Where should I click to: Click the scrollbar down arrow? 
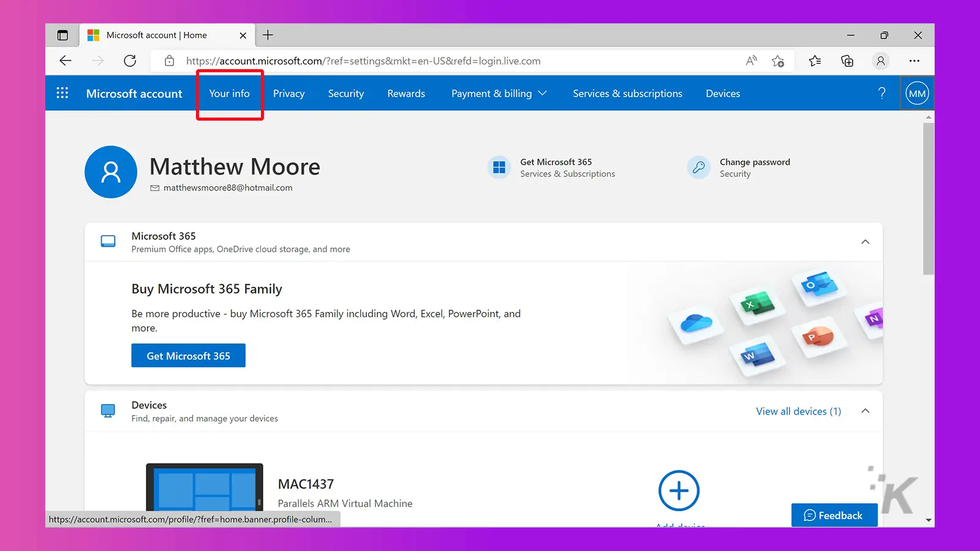pyautogui.click(x=929, y=520)
